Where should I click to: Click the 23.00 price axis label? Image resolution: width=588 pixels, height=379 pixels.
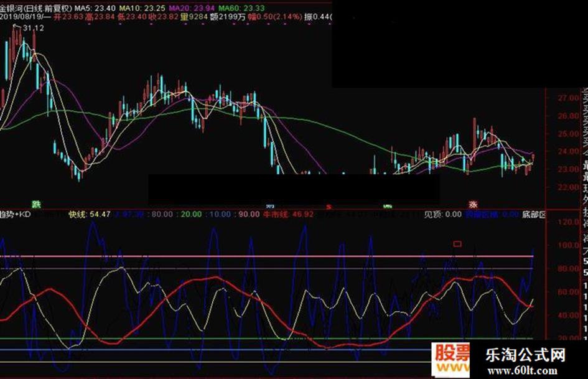click(x=569, y=170)
